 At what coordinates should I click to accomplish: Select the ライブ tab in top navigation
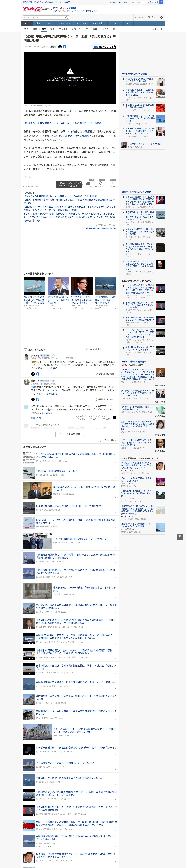pos(49,24)
